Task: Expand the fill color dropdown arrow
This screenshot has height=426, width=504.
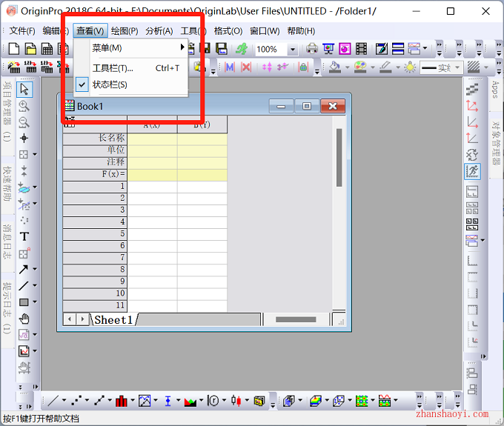Action: 347,67
